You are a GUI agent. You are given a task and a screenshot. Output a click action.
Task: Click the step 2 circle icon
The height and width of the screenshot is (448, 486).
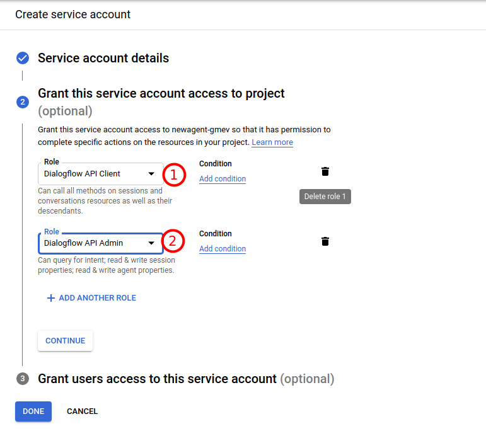[23, 102]
